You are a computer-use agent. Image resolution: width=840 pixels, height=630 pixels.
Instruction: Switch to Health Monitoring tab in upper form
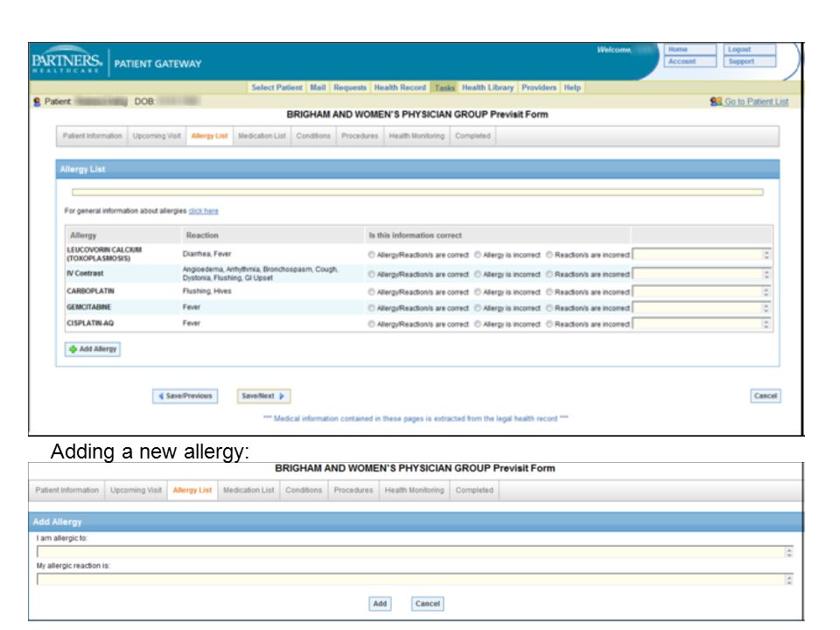point(416,136)
